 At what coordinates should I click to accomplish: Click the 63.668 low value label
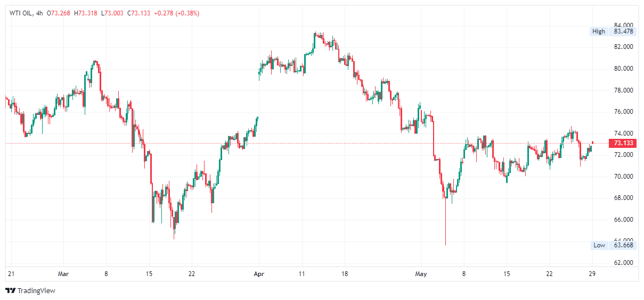(x=623, y=245)
